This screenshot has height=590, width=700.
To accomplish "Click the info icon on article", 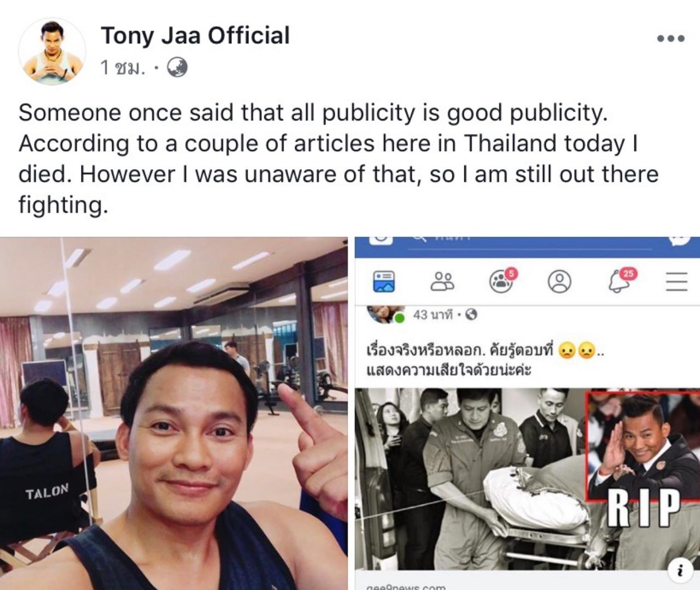I will point(680,571).
